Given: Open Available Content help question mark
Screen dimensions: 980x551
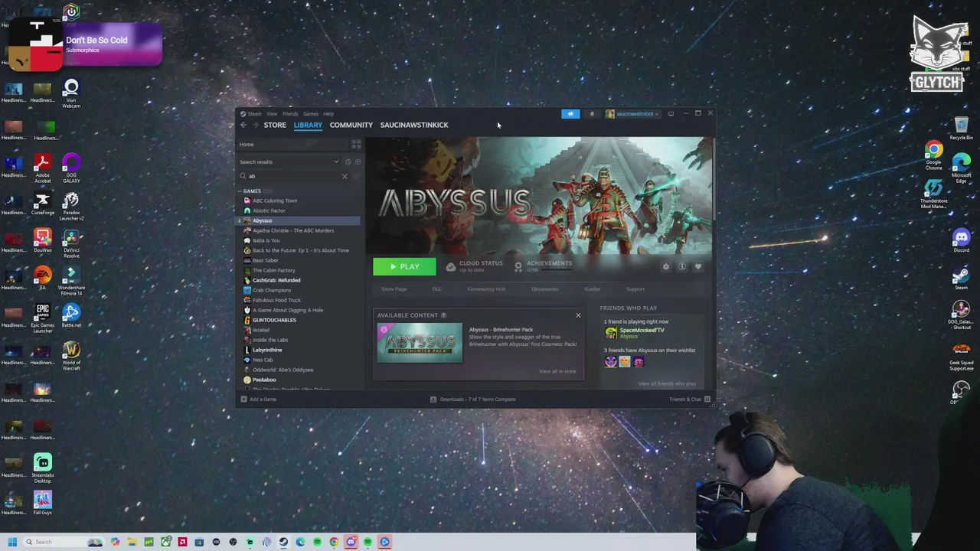Looking at the screenshot, I should pos(443,315).
